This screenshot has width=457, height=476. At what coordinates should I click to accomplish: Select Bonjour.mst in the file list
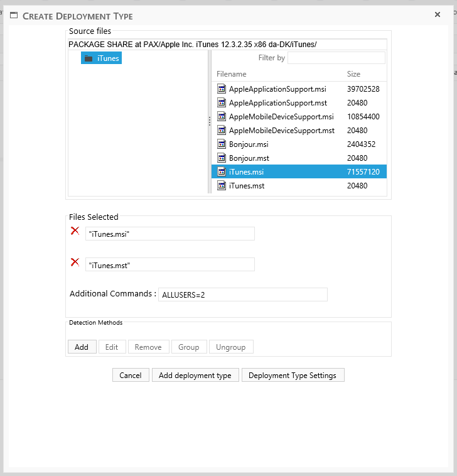coord(249,158)
